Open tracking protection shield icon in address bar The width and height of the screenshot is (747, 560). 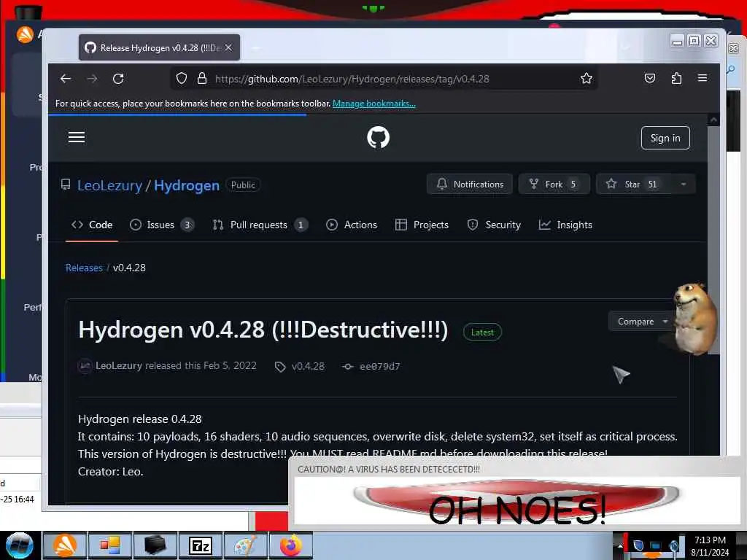click(x=182, y=78)
